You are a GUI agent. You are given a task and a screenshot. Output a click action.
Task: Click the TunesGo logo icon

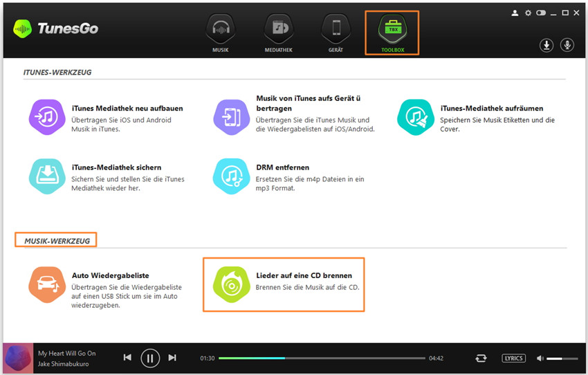[x=23, y=29]
